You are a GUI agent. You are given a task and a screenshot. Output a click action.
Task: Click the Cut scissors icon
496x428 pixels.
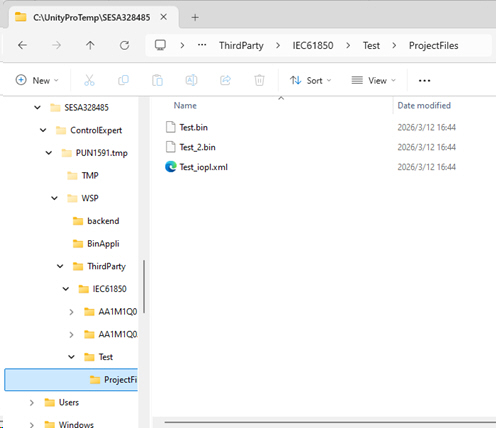89,80
